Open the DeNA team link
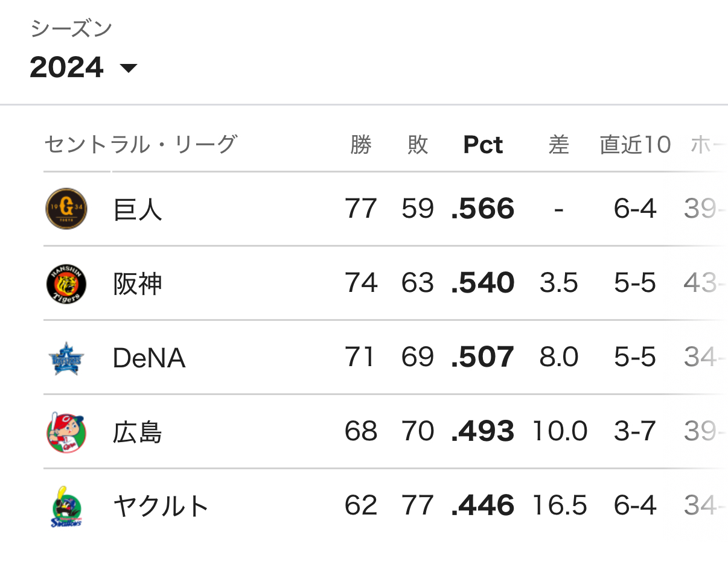728x570 pixels. [x=149, y=358]
